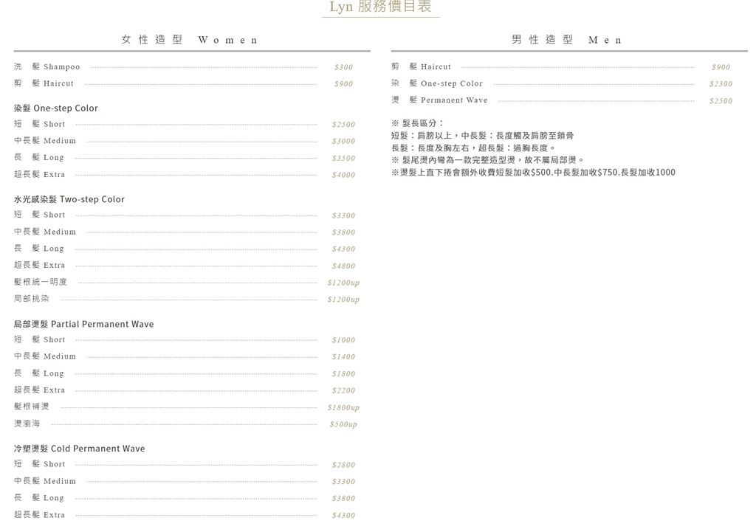
Task: Select the Partial Wave Long $1800 entry
Action: (x=185, y=373)
